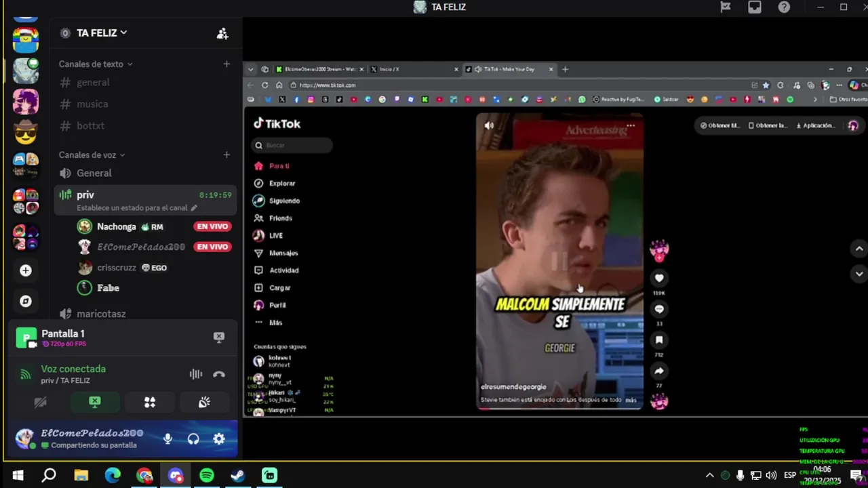Screen dimensions: 868x488
Task: Invite people with the add-member icon
Action: tap(222, 33)
